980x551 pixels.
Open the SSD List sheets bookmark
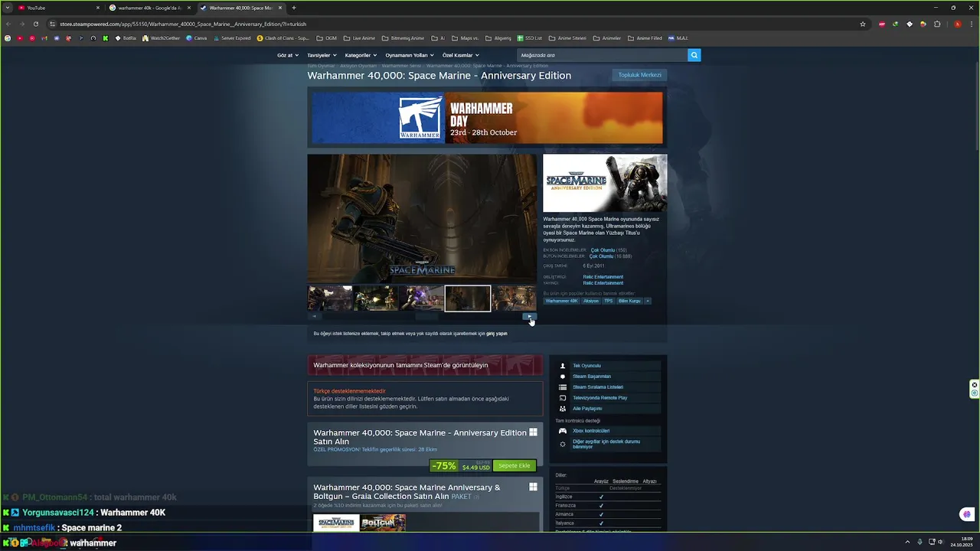coord(530,37)
